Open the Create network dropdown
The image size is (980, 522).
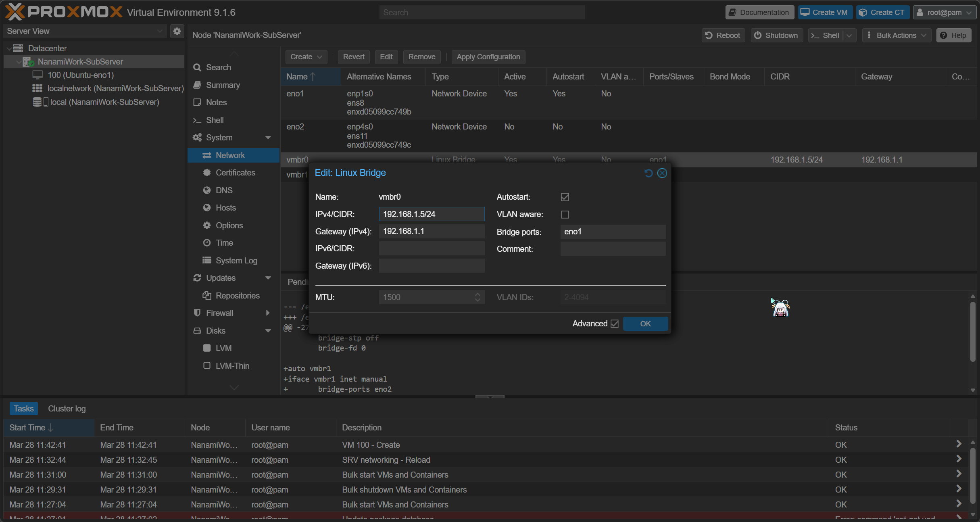(x=306, y=57)
